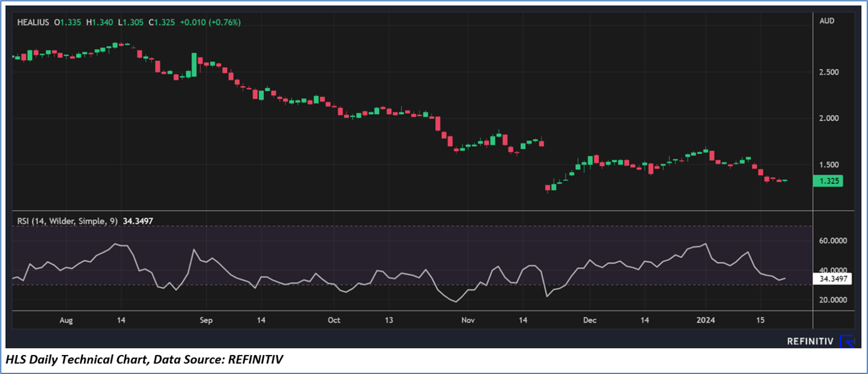Screen dimensions: 868x374
Task: Select the Open value O1.335
Action: click(x=69, y=22)
